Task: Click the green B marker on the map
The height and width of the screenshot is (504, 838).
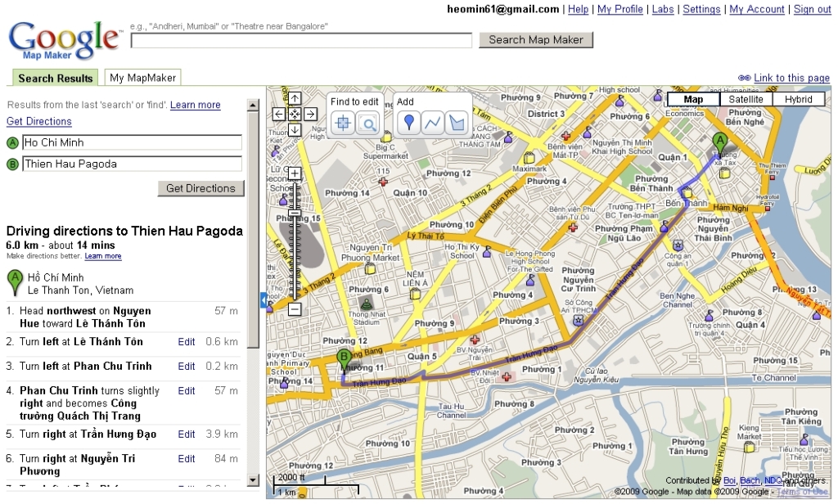Action: (344, 359)
